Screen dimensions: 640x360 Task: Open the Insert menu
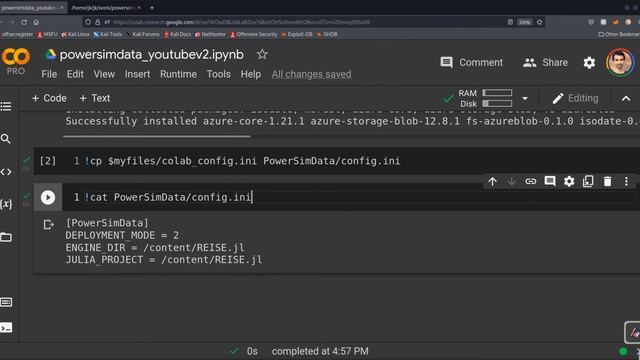138,74
